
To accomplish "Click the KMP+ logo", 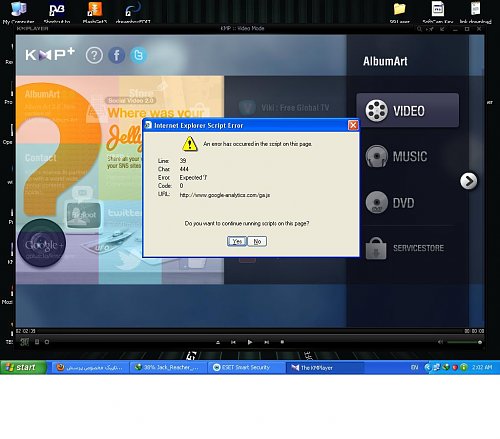I will (50, 54).
